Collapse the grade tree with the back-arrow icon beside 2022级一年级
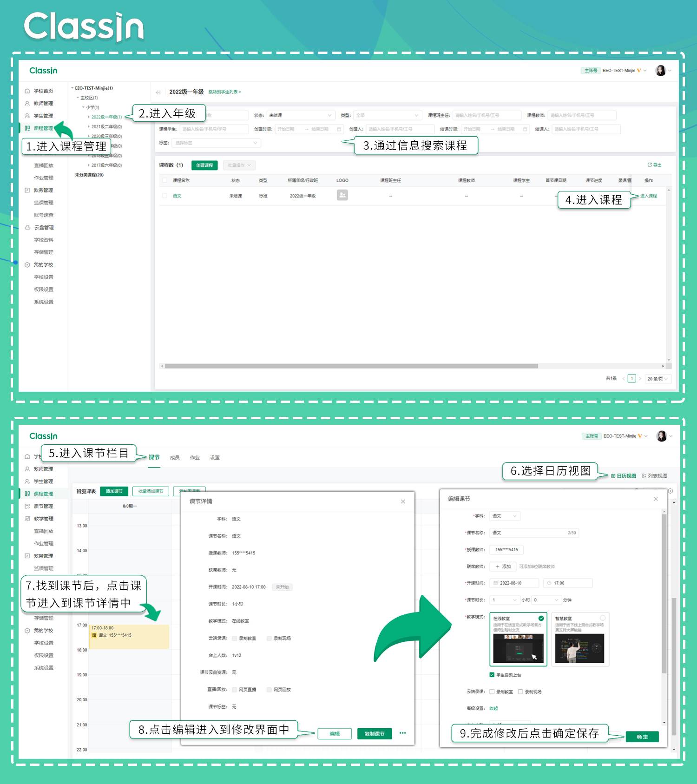 (158, 92)
